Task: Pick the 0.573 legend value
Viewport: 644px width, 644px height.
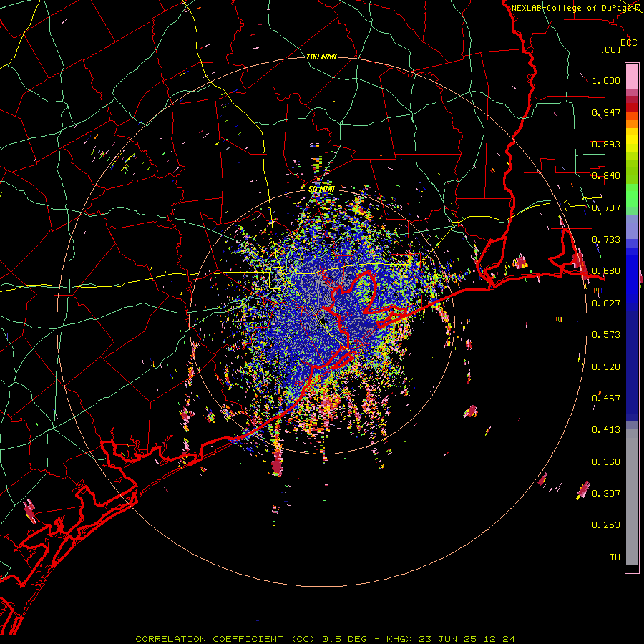Action: 606,335
